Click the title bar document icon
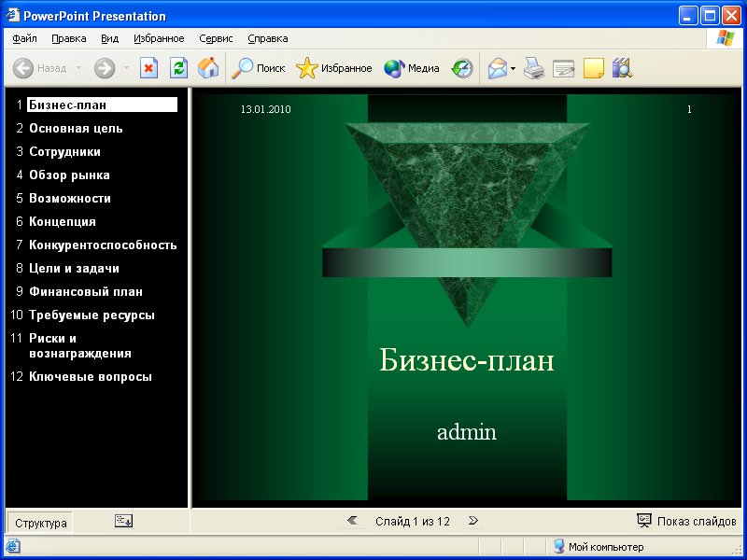Viewport: 747px width, 560px height. point(13,16)
